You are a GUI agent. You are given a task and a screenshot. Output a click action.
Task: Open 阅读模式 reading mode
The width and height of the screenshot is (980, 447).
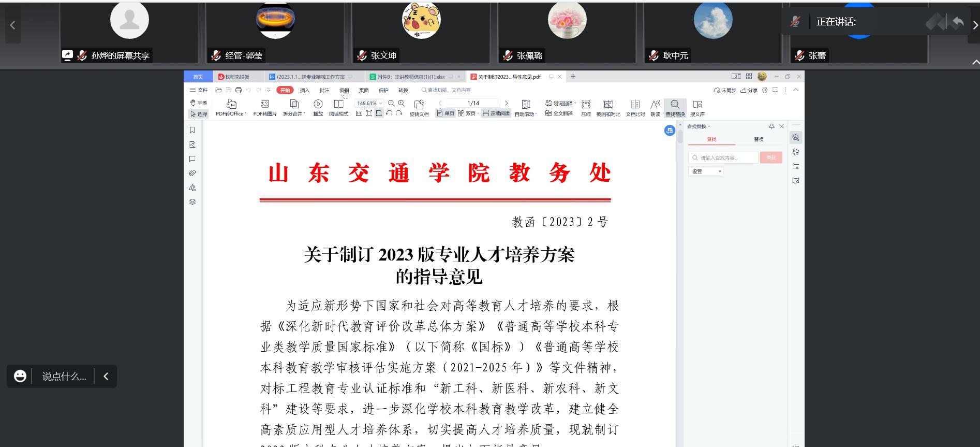coord(338,105)
